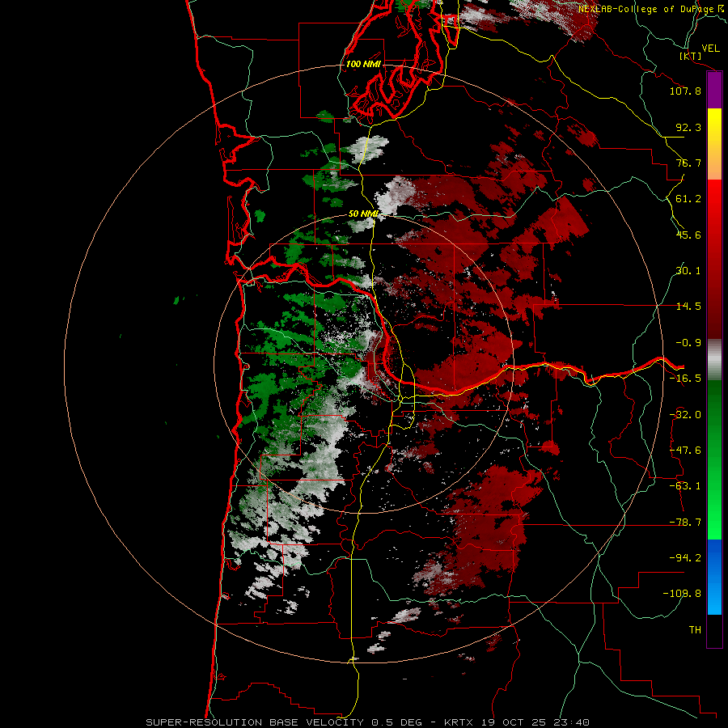Pick the black TH segment of the color bar
728x728 pixels.
(714, 630)
